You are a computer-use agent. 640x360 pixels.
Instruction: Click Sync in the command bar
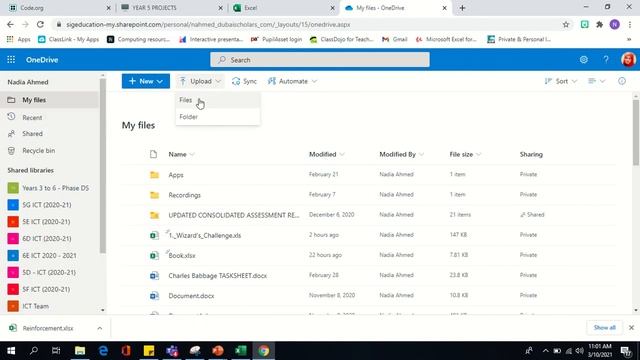(x=244, y=81)
